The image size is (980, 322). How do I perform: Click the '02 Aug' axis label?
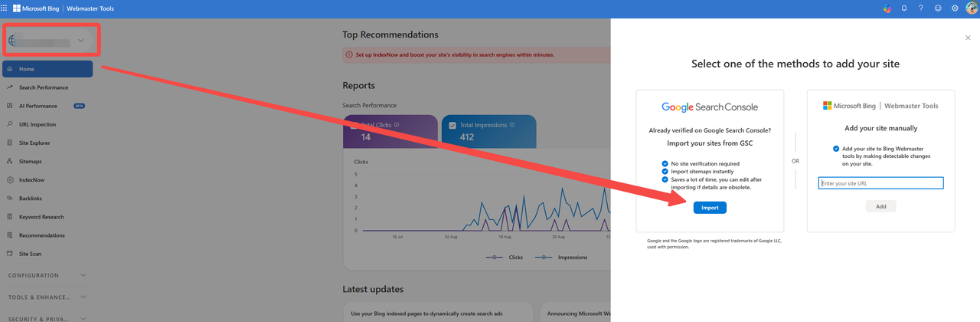point(452,237)
